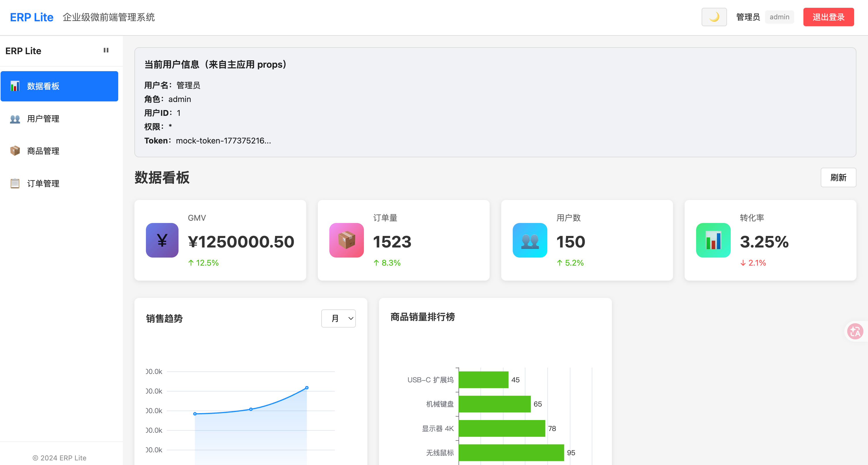Click the 角色 value admin in user info
This screenshot has width=868, height=465.
pyautogui.click(x=180, y=99)
